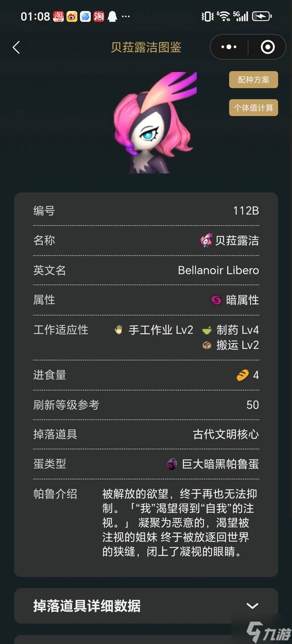
Task: Tap the medicine production bowl icon
Action: (x=207, y=330)
